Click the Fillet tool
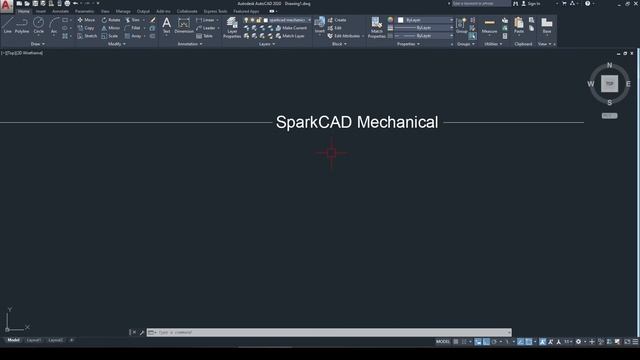Image resolution: width=640 pixels, height=360 pixels. pyautogui.click(x=133, y=28)
